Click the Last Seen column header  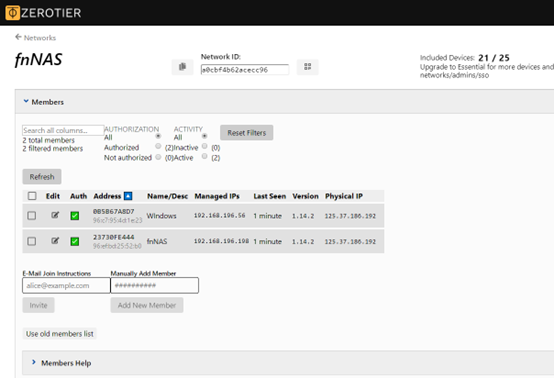(270, 196)
